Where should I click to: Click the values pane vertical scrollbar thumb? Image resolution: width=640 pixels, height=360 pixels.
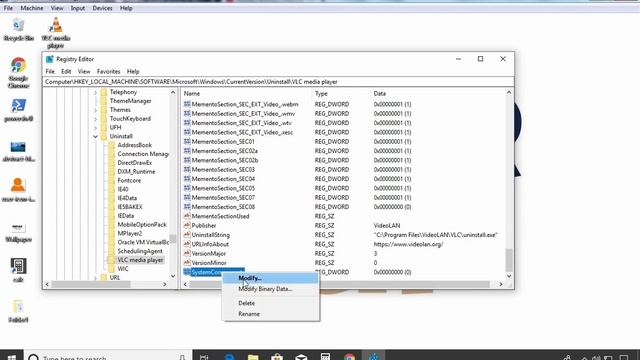pos(509,260)
